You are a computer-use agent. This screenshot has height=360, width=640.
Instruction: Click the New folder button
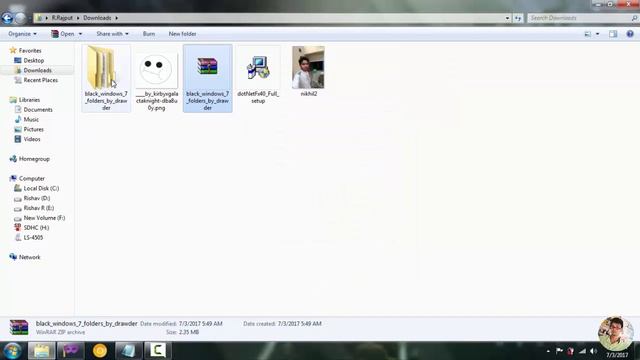[182, 34]
